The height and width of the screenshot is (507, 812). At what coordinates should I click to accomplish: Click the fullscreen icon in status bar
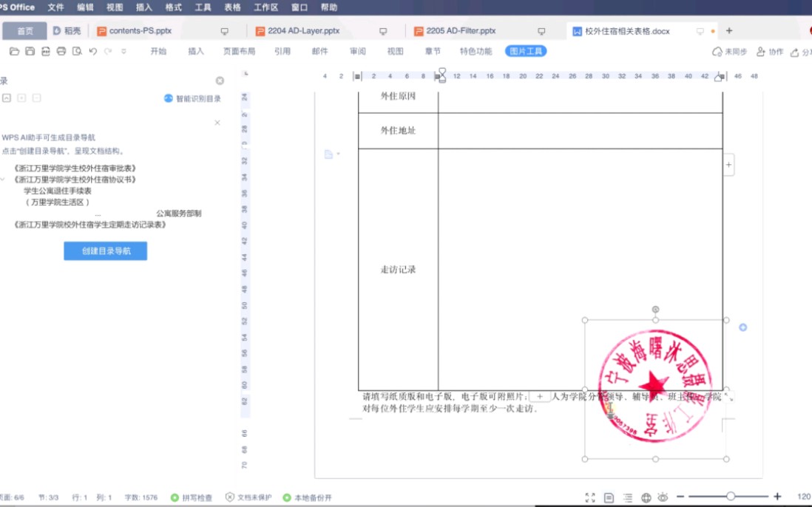pos(589,497)
